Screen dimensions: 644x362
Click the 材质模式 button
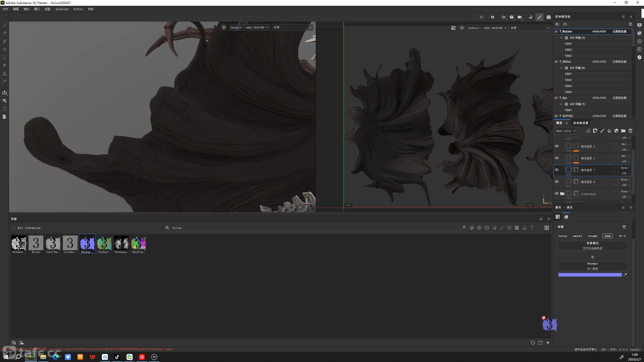click(x=592, y=246)
